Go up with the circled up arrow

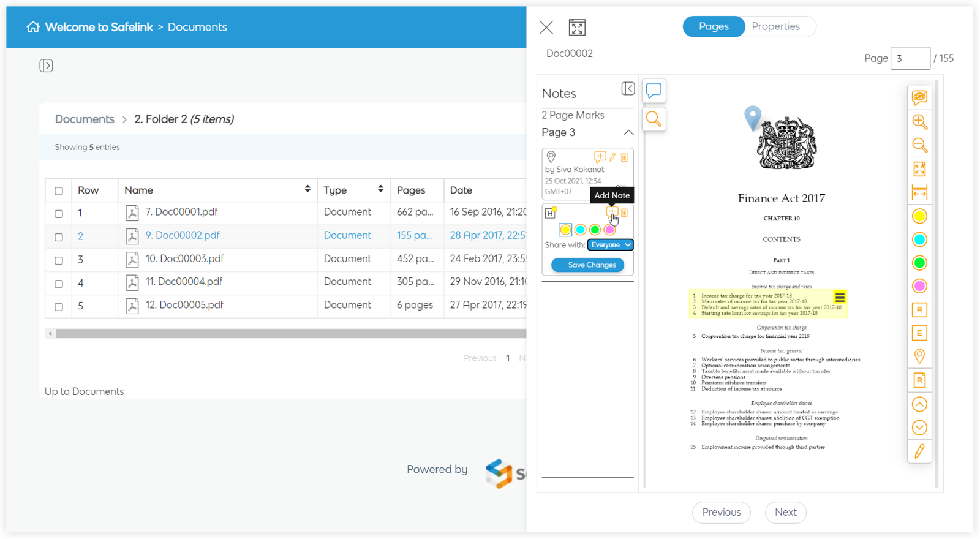919,404
